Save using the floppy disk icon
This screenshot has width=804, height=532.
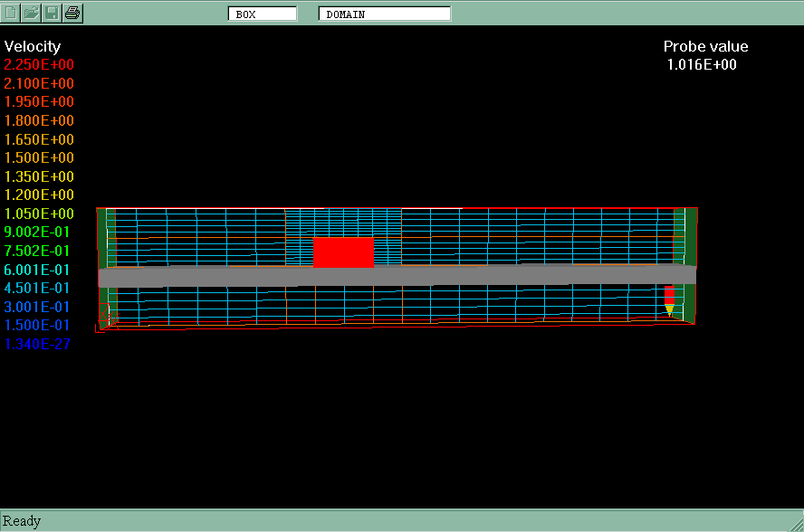[x=52, y=13]
